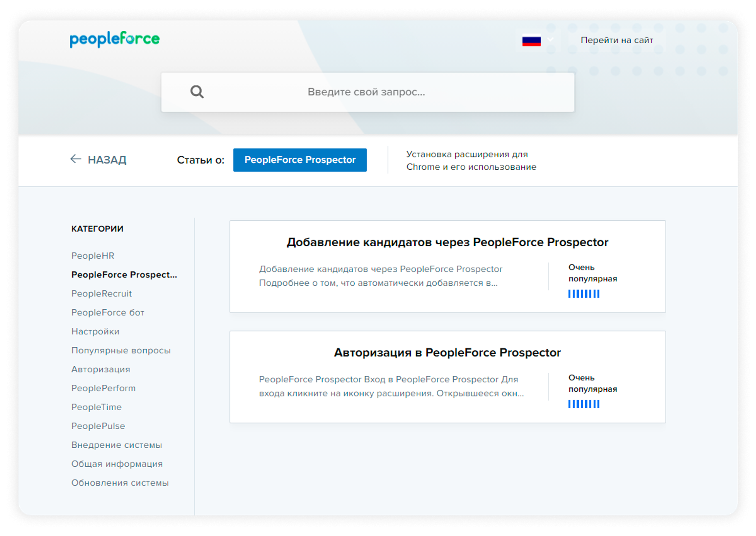Select PeopleForce Prospect... category

tap(124, 275)
